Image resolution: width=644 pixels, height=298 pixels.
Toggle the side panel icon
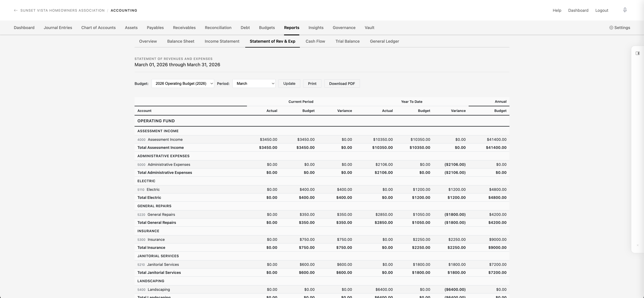[x=638, y=53]
